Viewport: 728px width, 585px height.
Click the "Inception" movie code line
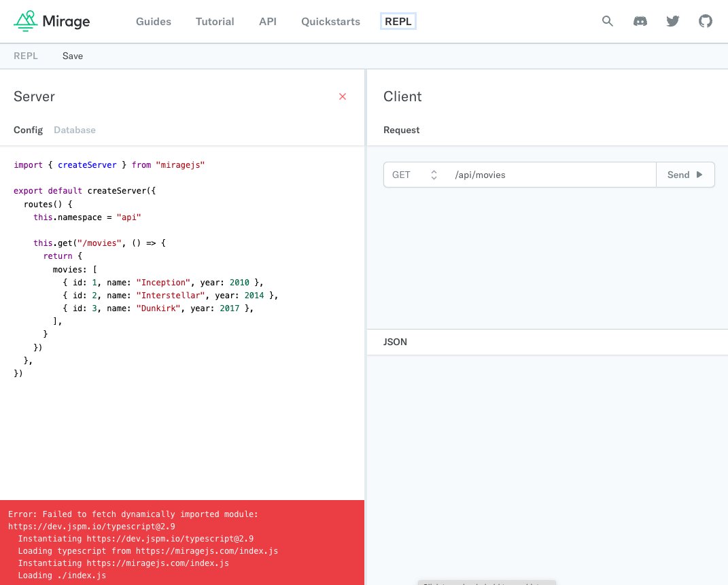(x=163, y=283)
